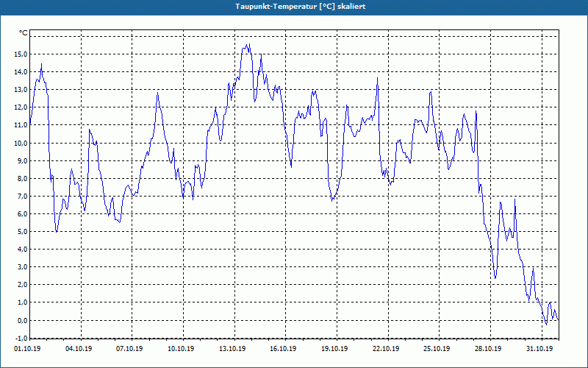Click the y-axis value '13,0'
The width and height of the screenshot is (588, 368).
(21, 89)
